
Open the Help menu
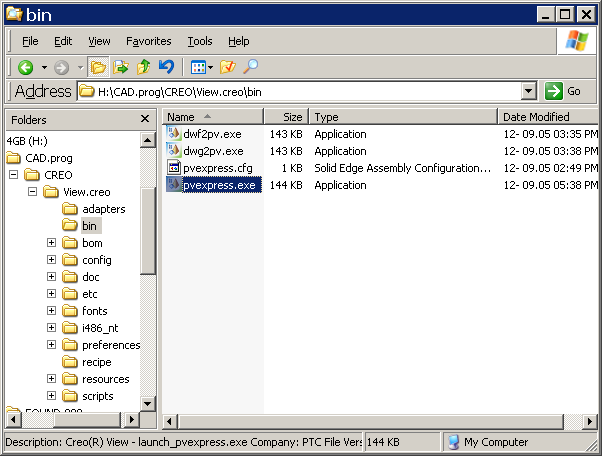click(238, 41)
